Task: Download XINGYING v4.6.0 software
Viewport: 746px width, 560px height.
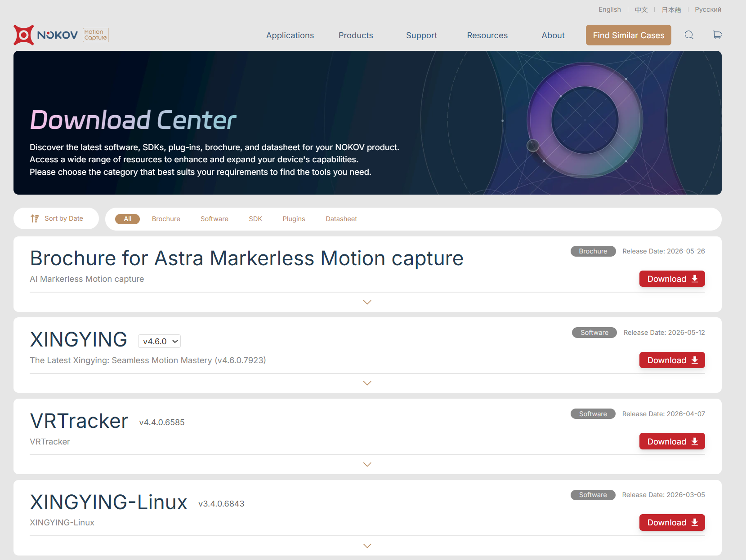Action: point(672,360)
